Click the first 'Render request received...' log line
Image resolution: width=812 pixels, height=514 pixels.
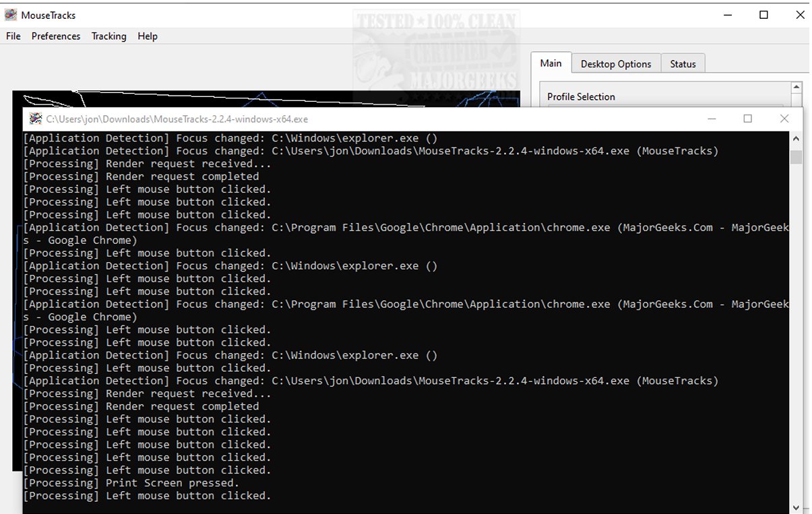[147, 164]
